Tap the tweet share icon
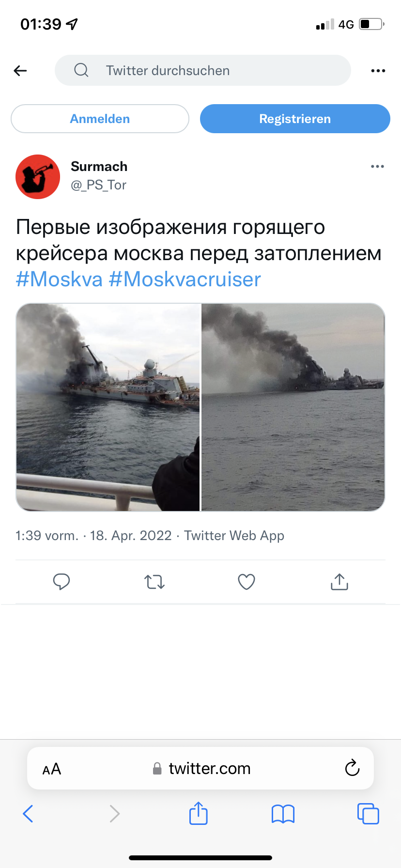Viewport: 401px width, 868px height. [x=339, y=581]
